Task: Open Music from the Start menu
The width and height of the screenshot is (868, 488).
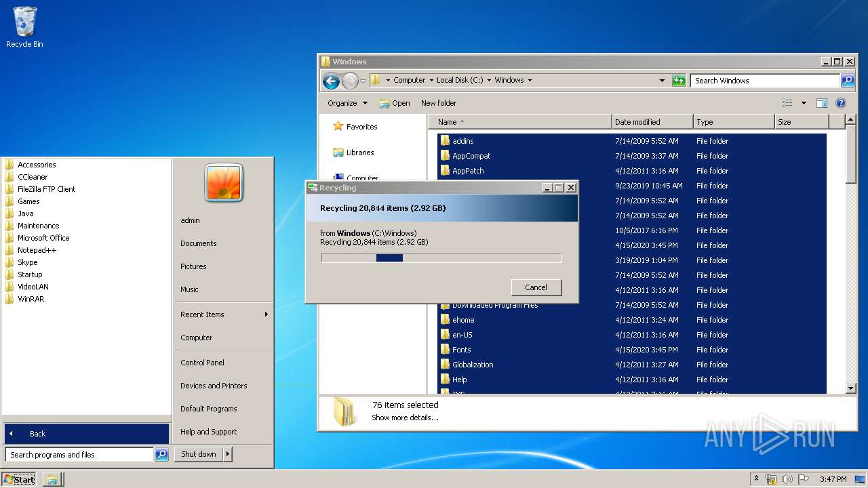Action: pos(189,289)
